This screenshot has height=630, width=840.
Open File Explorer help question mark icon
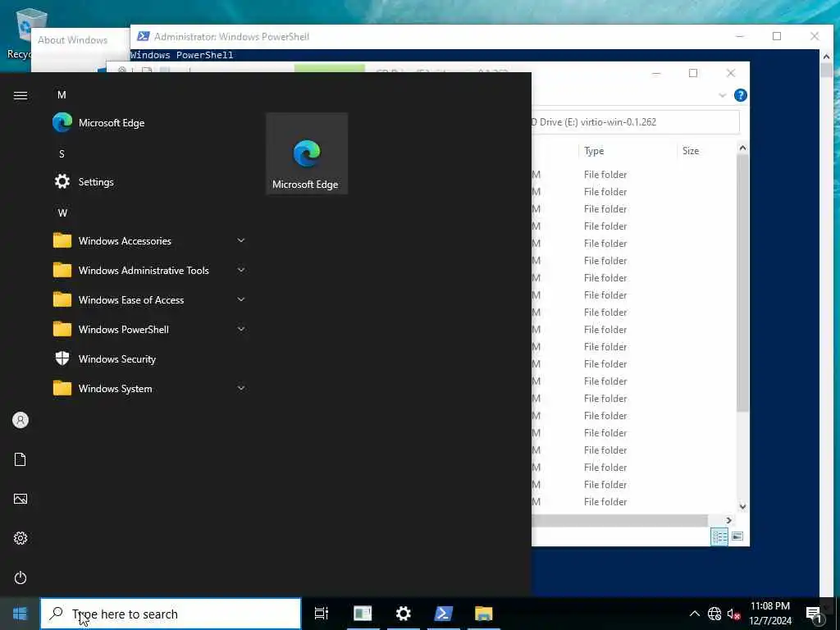(x=741, y=95)
